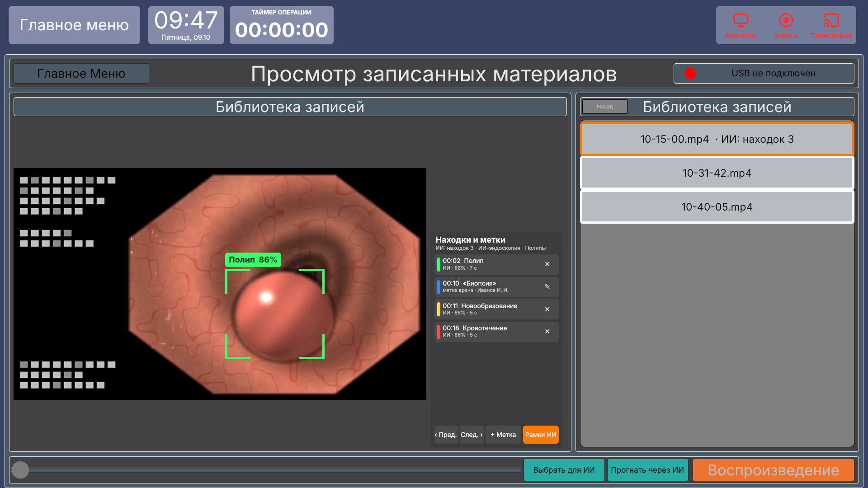The height and width of the screenshot is (488, 868).
Task: Select recording 10-15-00.mp4
Action: tap(717, 139)
